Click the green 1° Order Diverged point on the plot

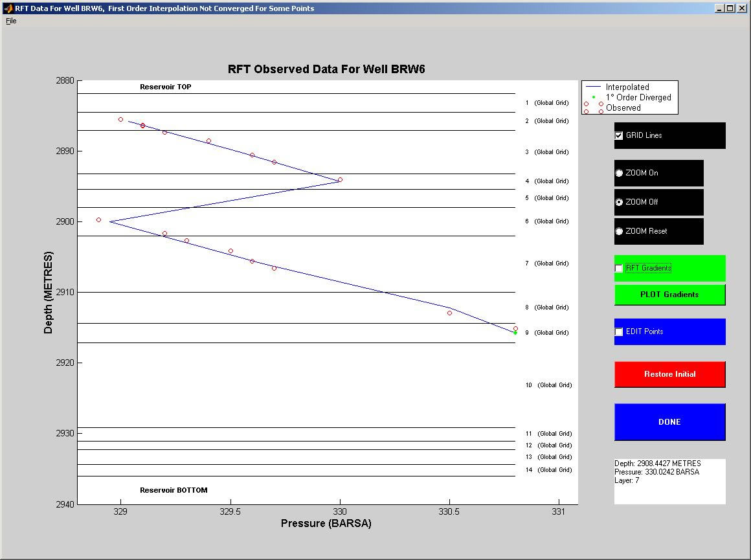coord(515,333)
